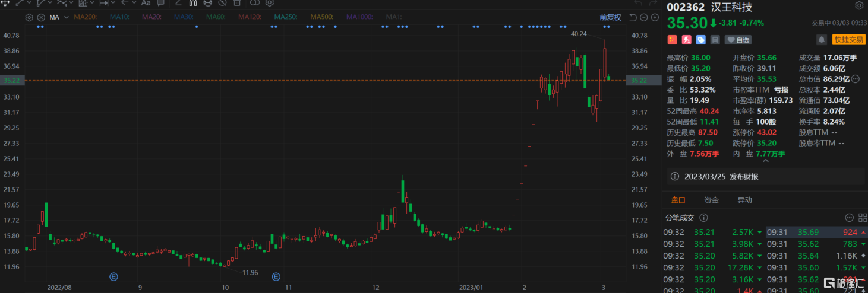The width and height of the screenshot is (868, 293).
Task: Expand the pattern tool dropdown arrow
Action: pos(92,3)
